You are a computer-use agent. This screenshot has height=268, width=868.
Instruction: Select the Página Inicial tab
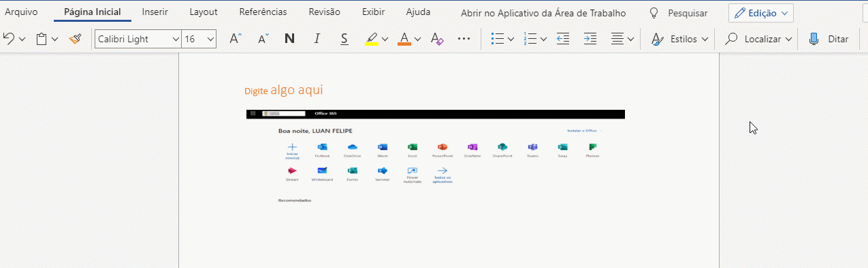[93, 12]
